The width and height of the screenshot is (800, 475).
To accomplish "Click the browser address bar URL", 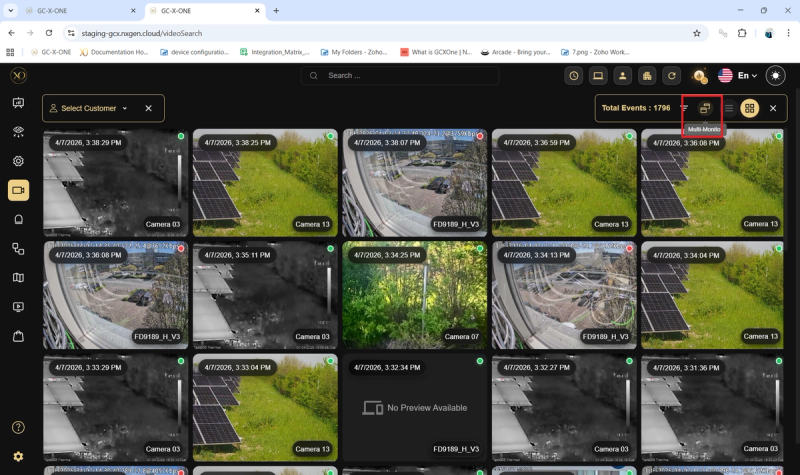I will 142,33.
